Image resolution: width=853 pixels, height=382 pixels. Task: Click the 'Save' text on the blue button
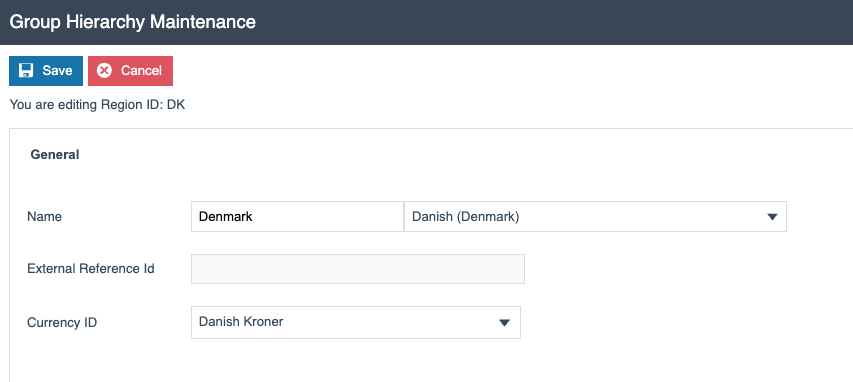click(58, 71)
